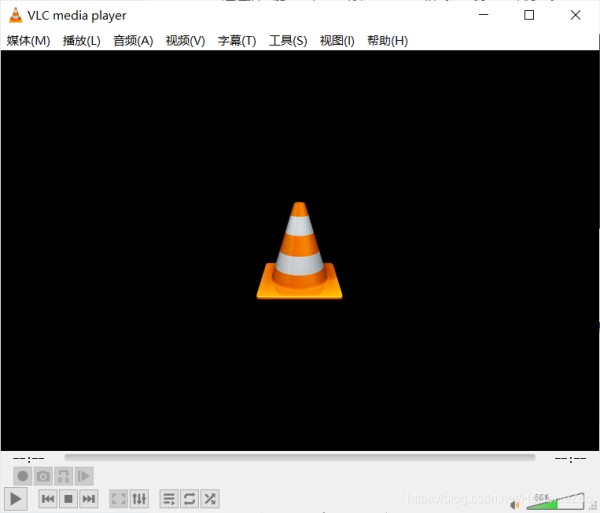This screenshot has height=513, width=600.
Task: Skip to previous media track
Action: pos(48,499)
